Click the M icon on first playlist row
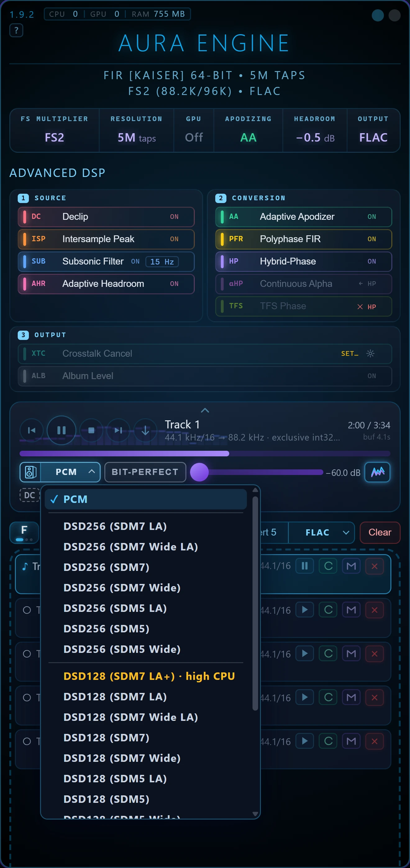The image size is (410, 868). coord(351,566)
